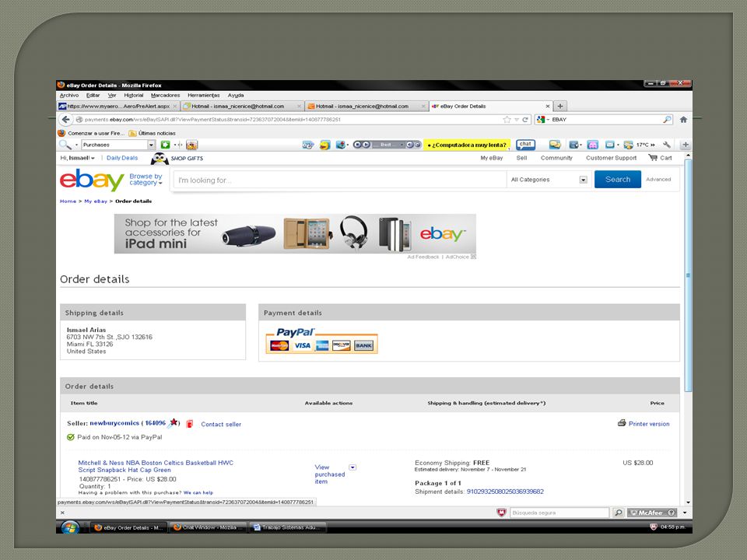This screenshot has height=560, width=747.
Task: Click the chat speech bubble icon
Action: coord(525,145)
